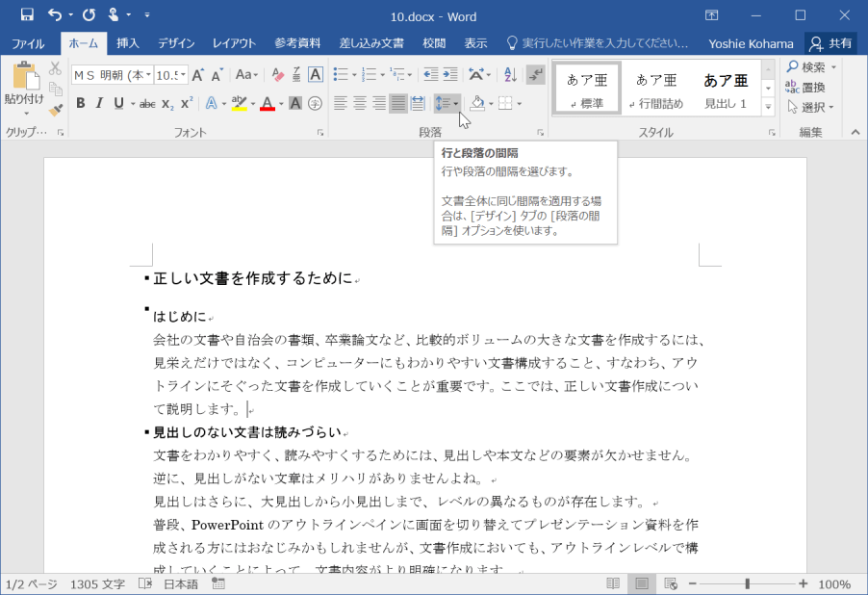Image resolution: width=868 pixels, height=595 pixels.
Task: Switch to read mode view
Action: [613, 583]
